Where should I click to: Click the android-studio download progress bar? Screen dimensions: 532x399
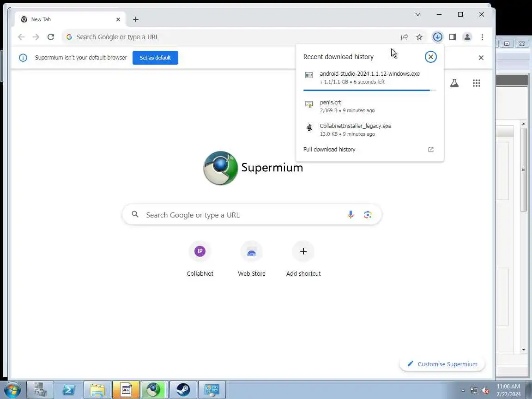pos(369,90)
